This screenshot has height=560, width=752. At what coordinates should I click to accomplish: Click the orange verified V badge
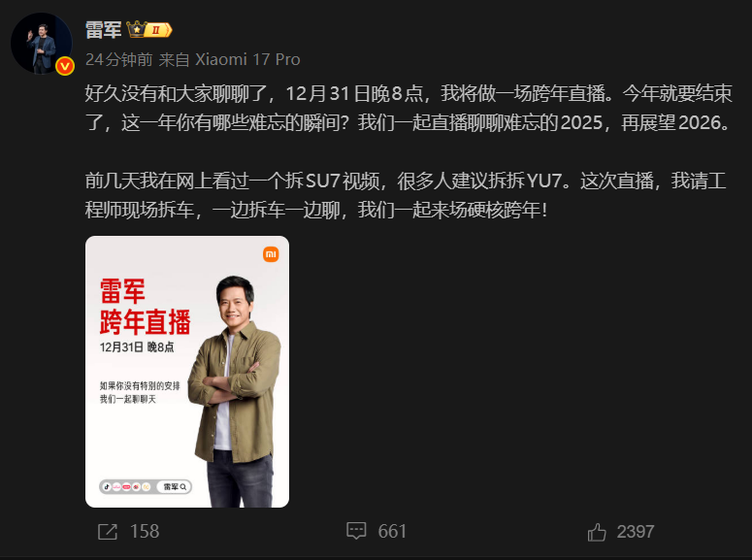[x=65, y=66]
